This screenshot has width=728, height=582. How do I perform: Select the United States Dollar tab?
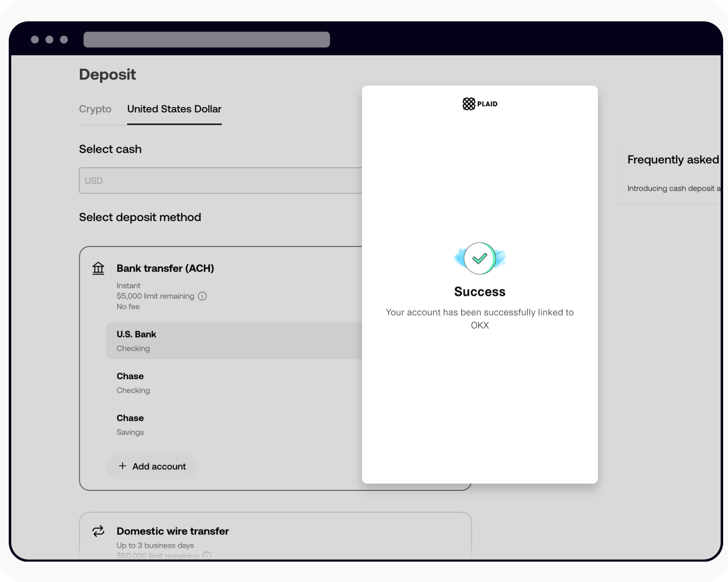coord(174,109)
